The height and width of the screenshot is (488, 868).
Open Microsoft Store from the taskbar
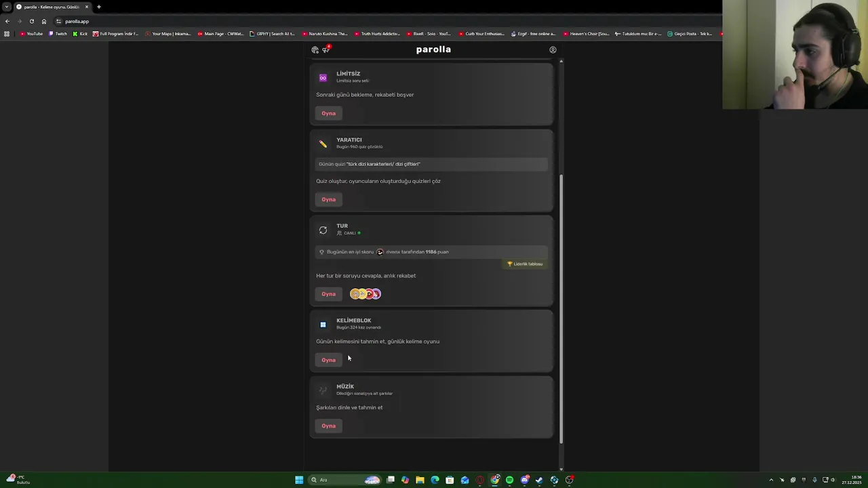[450, 480]
